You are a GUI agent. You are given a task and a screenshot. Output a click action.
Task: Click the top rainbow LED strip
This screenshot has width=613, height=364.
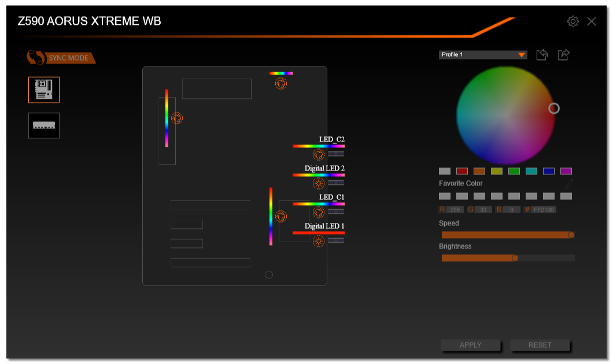click(x=280, y=73)
